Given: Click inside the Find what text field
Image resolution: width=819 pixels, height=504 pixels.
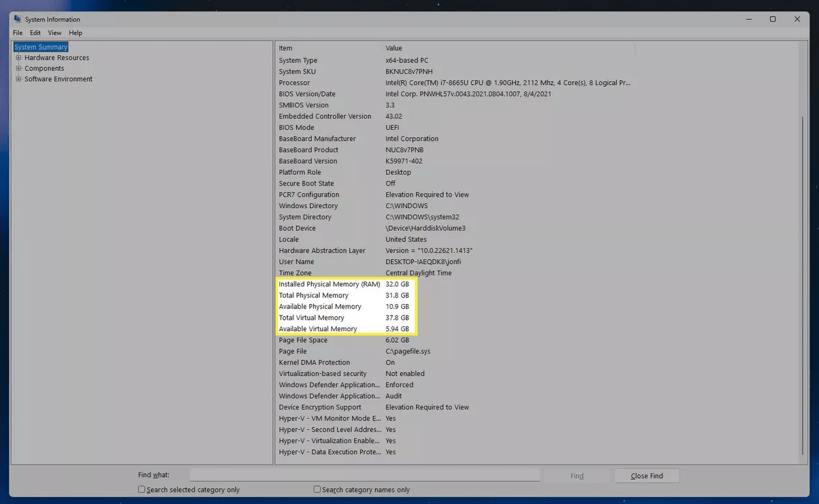Looking at the screenshot, I should 364,475.
